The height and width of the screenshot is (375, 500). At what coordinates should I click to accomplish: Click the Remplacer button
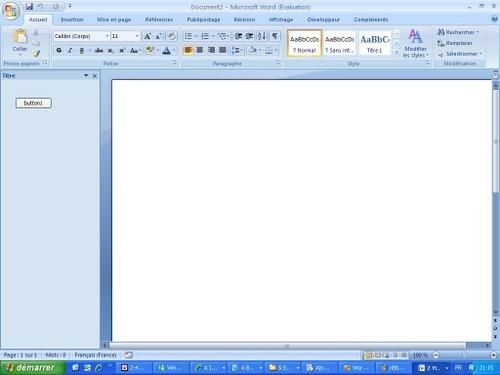coord(455,43)
